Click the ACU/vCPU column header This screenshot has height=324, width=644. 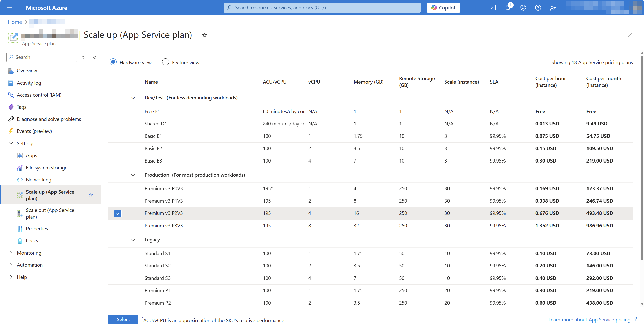tap(274, 82)
